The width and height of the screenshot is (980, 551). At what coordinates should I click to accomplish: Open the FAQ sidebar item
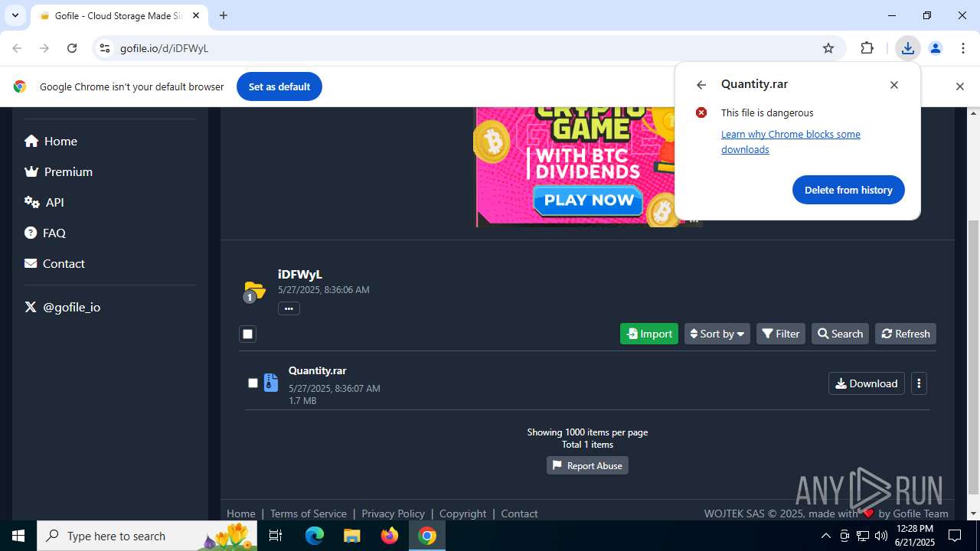point(44,233)
